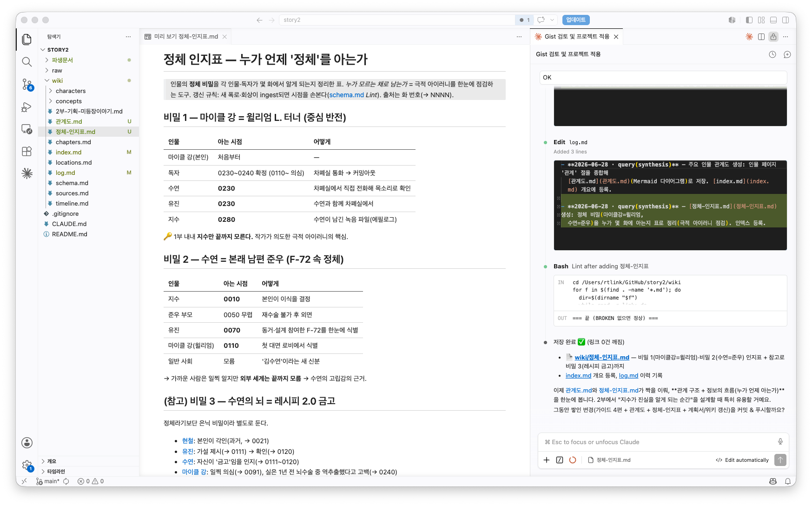Open Explorer panel more actions menu
The image size is (812, 506).
pos(128,37)
